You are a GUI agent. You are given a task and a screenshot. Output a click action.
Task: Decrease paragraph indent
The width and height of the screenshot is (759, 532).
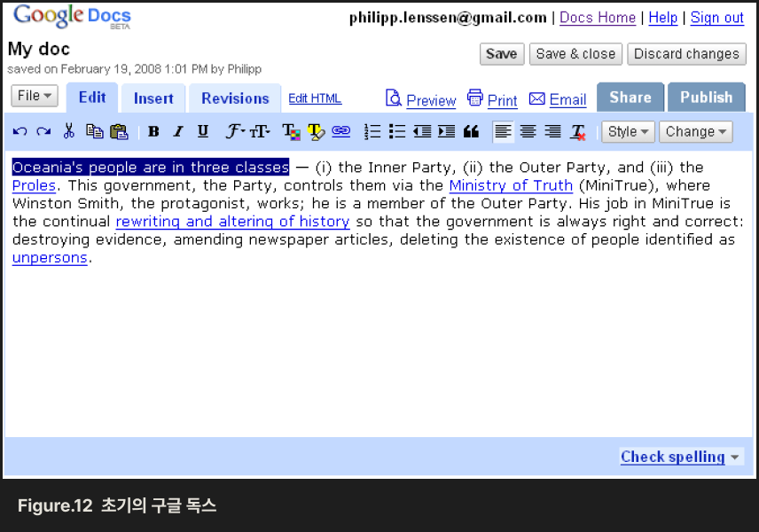[x=422, y=131]
